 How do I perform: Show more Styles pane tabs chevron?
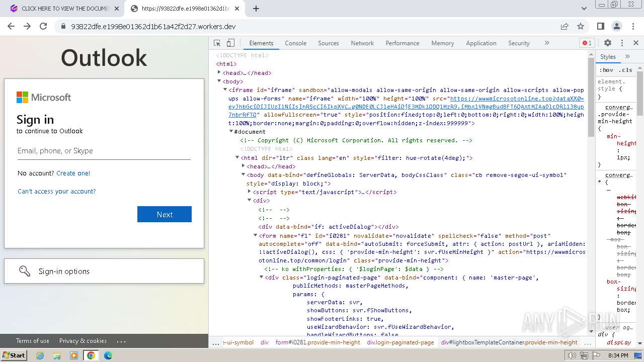click(627, 57)
